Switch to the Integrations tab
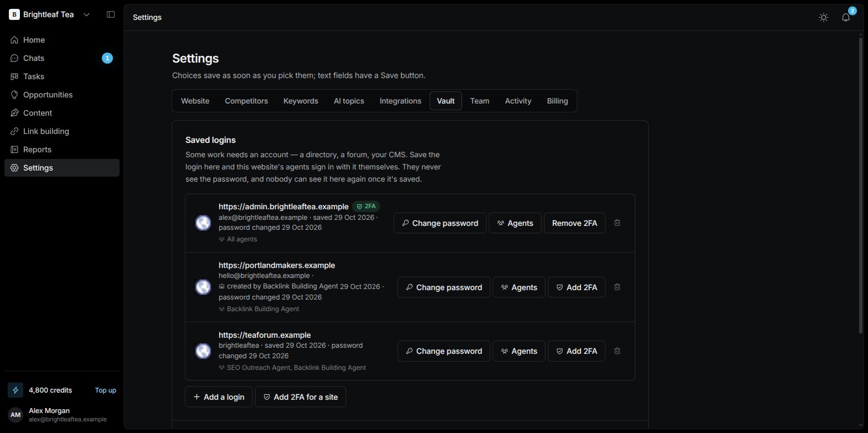868x433 pixels. click(x=400, y=101)
